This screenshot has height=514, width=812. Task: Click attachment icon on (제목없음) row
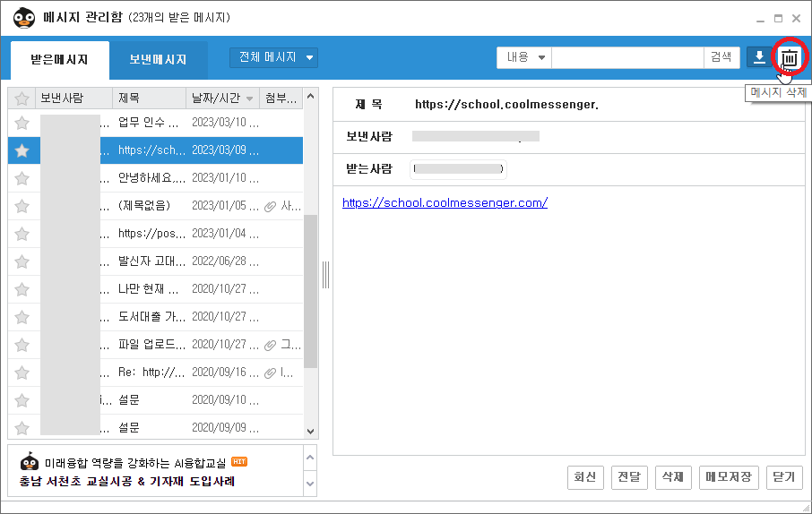click(x=270, y=206)
